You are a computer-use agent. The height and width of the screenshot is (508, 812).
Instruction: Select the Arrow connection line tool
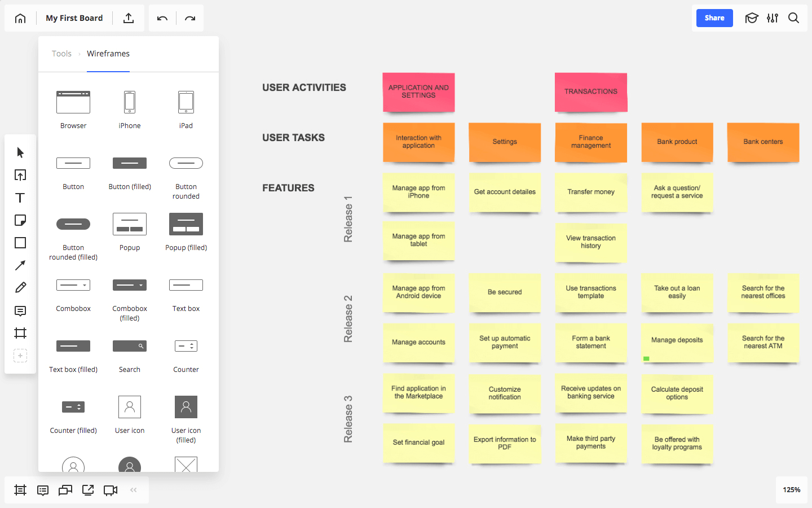[20, 265]
